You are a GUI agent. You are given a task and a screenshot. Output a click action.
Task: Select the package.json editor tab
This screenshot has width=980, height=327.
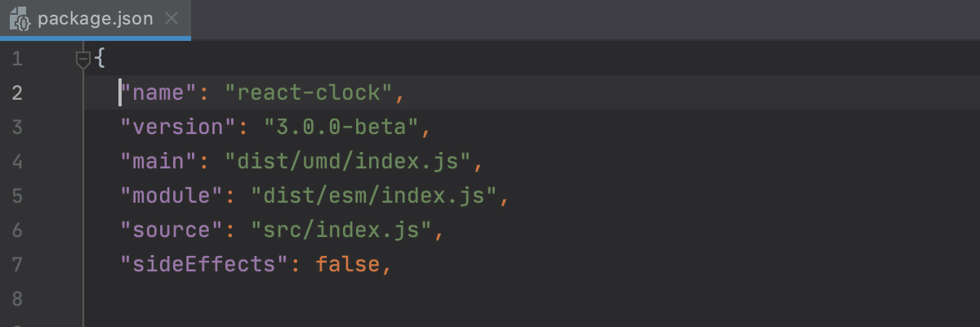(x=96, y=19)
